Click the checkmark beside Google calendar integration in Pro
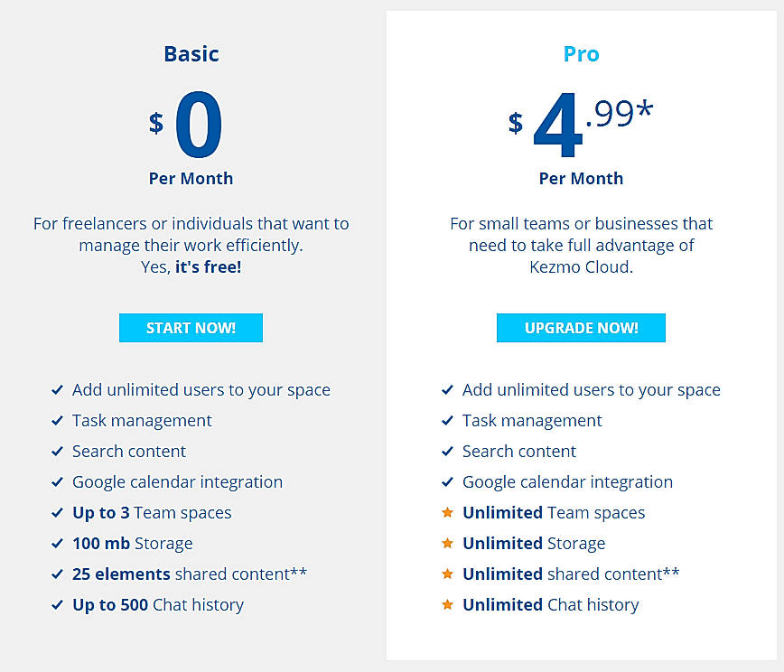 [x=447, y=481]
